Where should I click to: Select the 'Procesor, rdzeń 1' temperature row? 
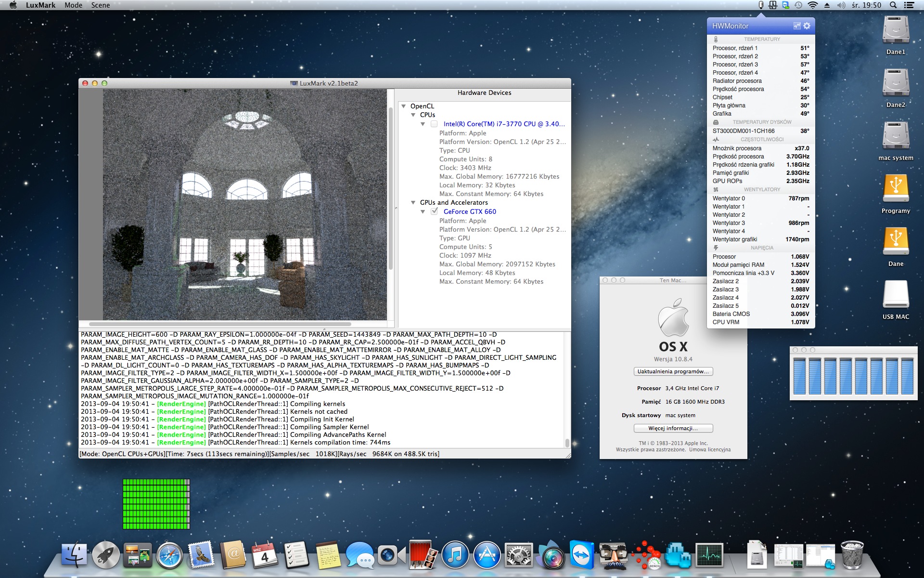[x=761, y=48]
